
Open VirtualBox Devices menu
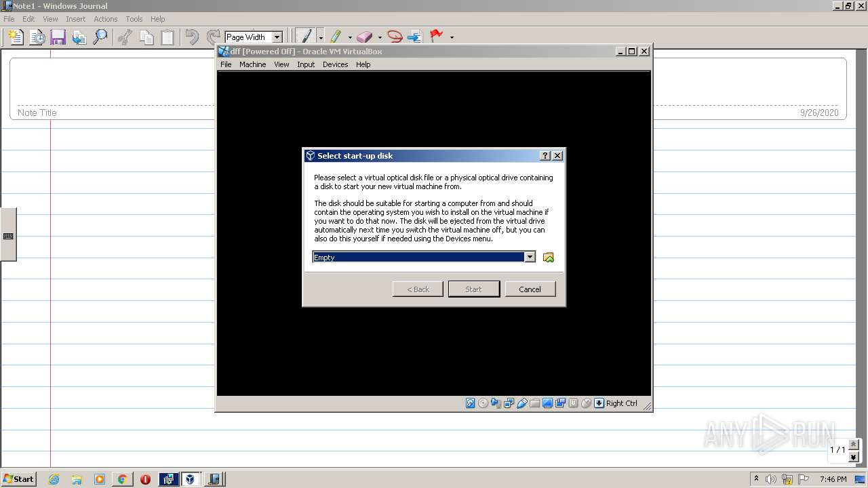(335, 64)
